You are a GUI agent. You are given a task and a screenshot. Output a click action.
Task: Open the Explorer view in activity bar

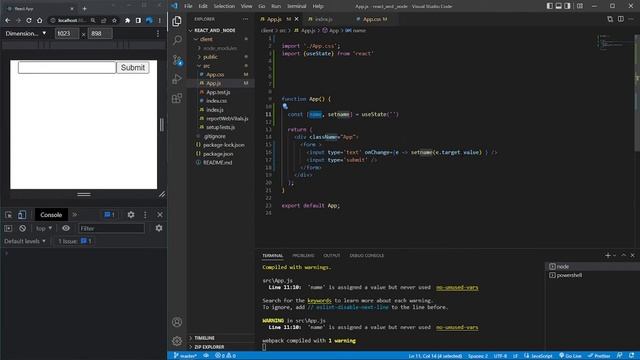point(177,21)
